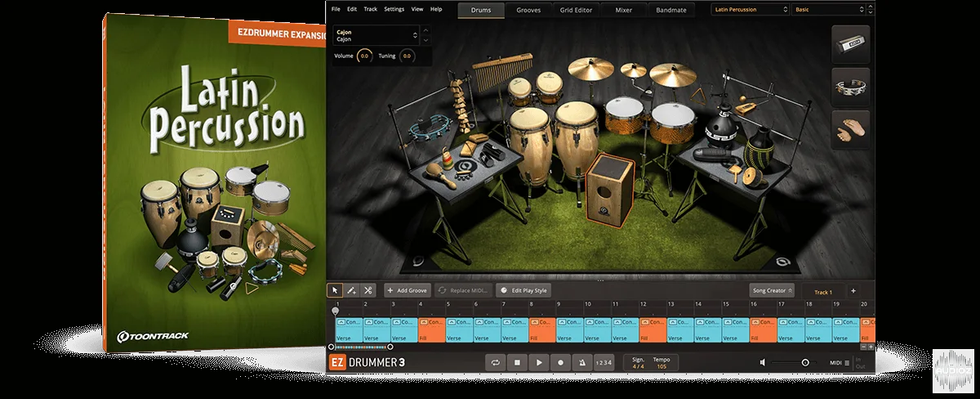The image size is (980, 399).
Task: Step to next instrument with down arrow
Action: click(425, 39)
